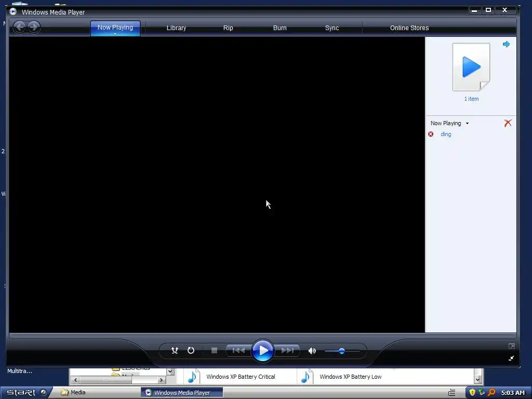Minimize the Windows Media Player window
The height and width of the screenshot is (399, 532).
[474, 10]
